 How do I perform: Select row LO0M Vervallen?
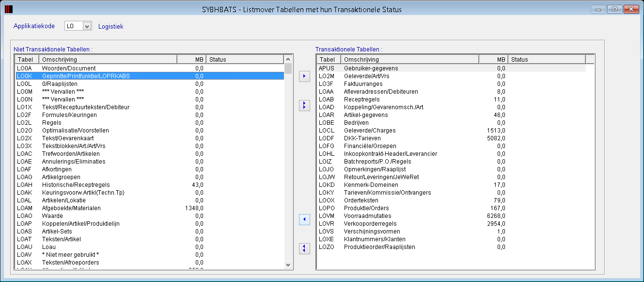pyautogui.click(x=149, y=91)
